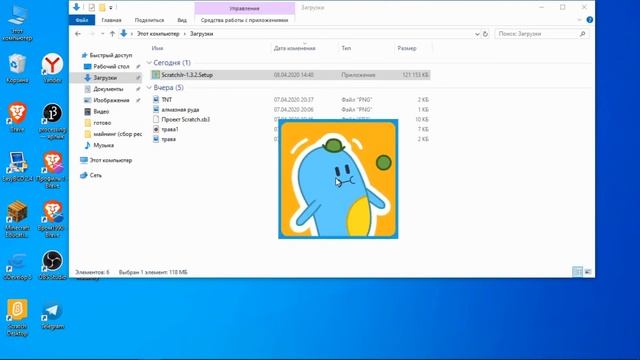Click the 07.04.2020 20:37 date cell
Viewport: 640px width, 360px height.
294,100
